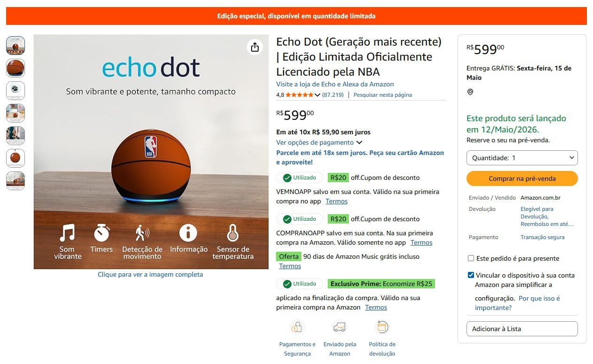
Task: Open 'Clique para ver a imagem completa'
Action: pos(151,274)
